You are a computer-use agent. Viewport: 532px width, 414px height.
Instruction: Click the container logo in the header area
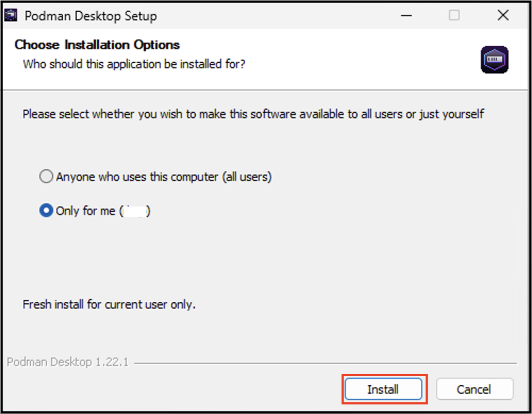tap(494, 59)
